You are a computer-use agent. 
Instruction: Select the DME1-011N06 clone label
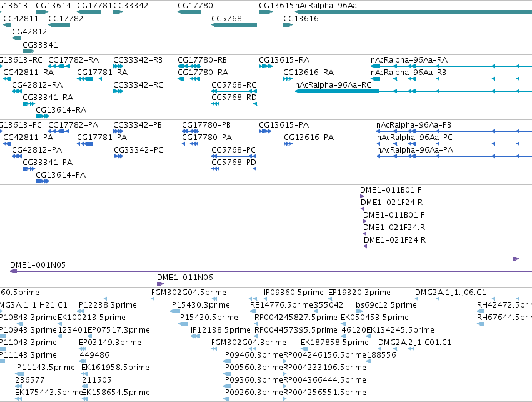(185, 278)
